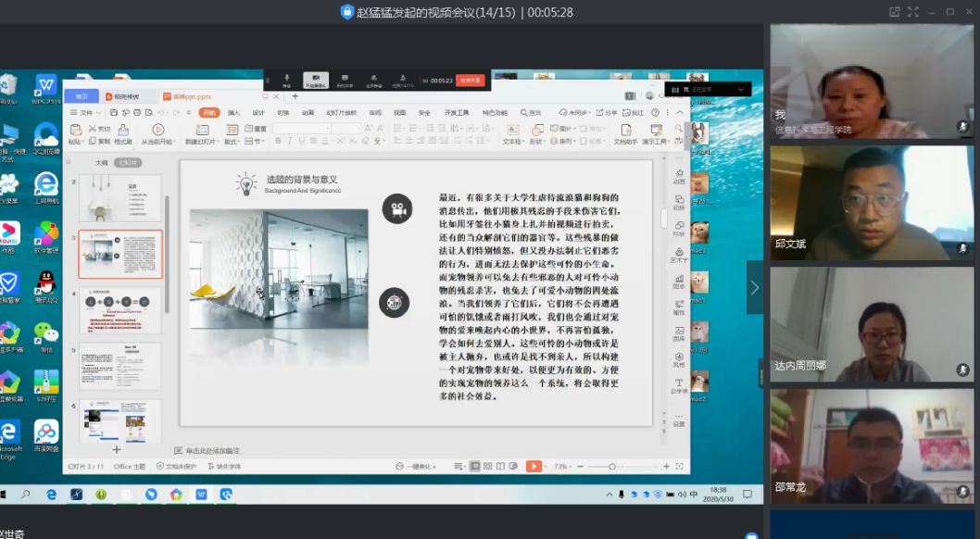This screenshot has width=980, height=539.
Task: Click the 从当前开始 play icon
Action: coord(157,131)
